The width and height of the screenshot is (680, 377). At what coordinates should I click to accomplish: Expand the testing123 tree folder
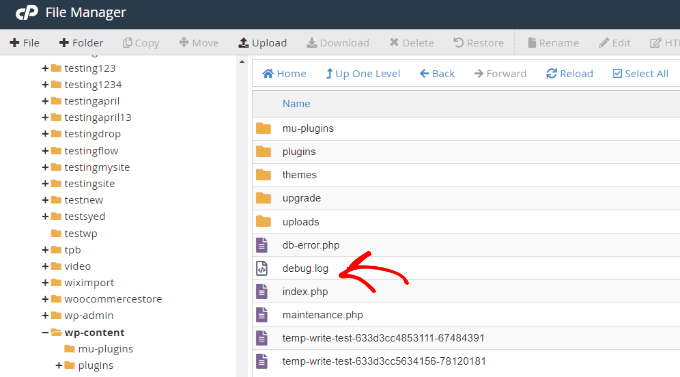45,68
